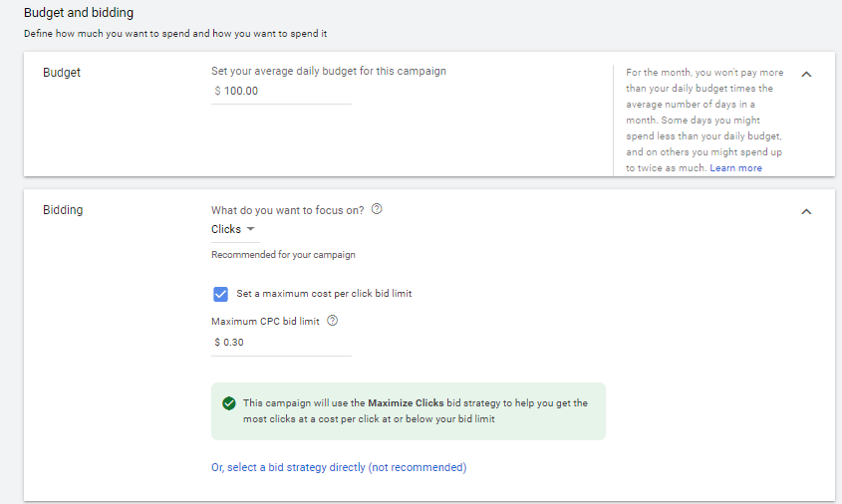Click the Budget section title
Screen dimensions: 842x504
[x=62, y=73]
